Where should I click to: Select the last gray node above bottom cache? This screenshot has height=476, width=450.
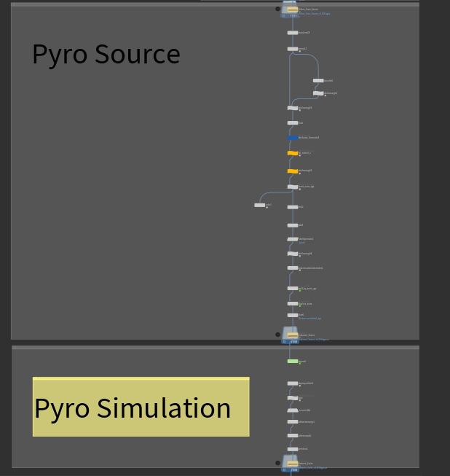tap(293, 449)
